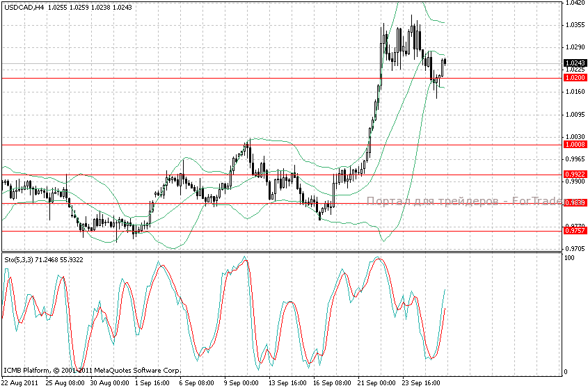Click the 1.0355 price scale value

click(x=575, y=25)
